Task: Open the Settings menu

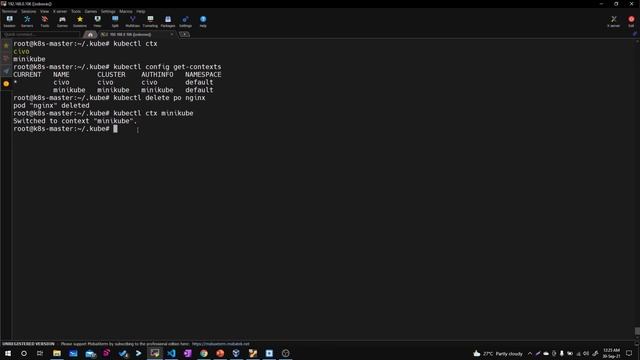Action: [x=108, y=11]
